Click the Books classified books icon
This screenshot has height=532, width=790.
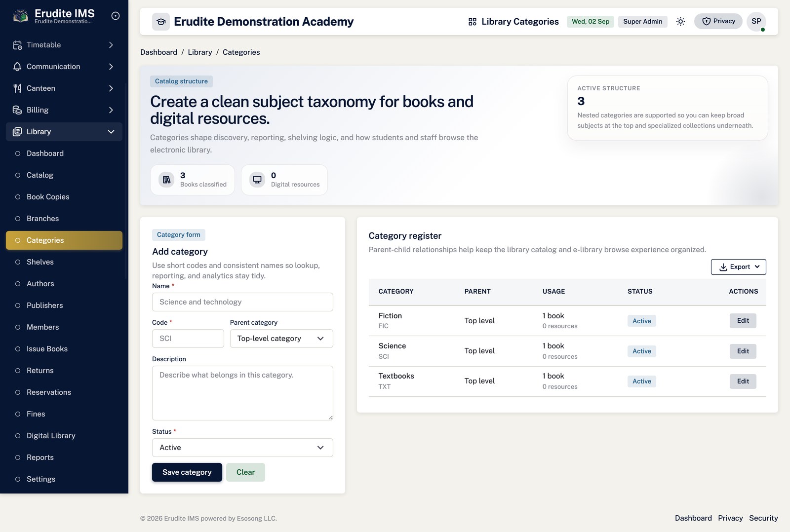pyautogui.click(x=167, y=180)
